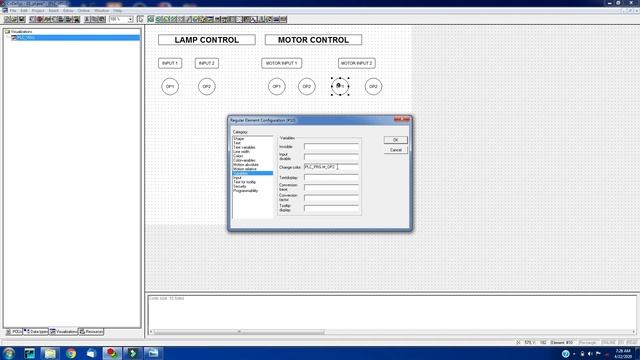Open the zoom level dropdown
Viewport: 640px width, 360px height.
130,20
